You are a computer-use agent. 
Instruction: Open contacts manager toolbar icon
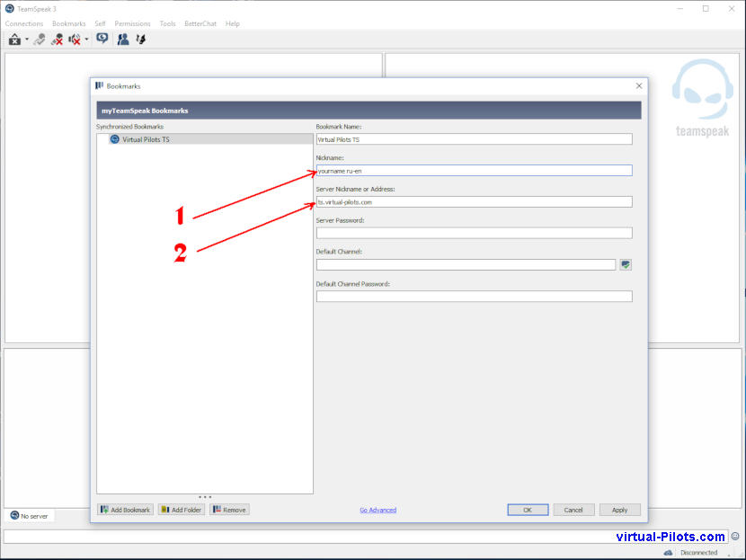coord(123,39)
